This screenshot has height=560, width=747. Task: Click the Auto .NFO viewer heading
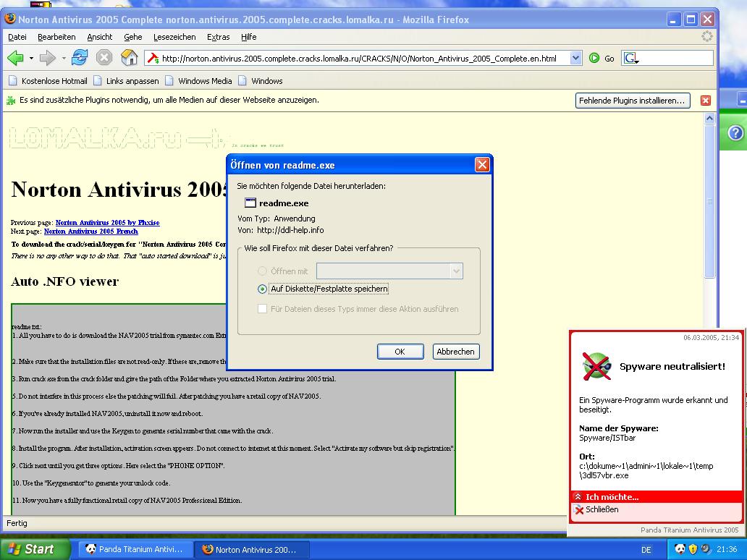point(64,281)
